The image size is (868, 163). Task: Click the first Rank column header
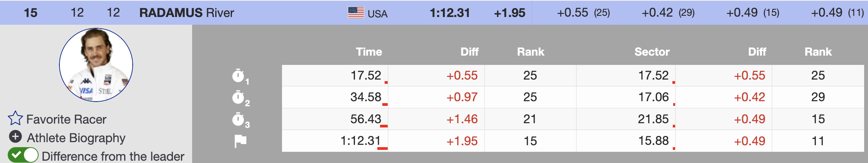pos(530,52)
